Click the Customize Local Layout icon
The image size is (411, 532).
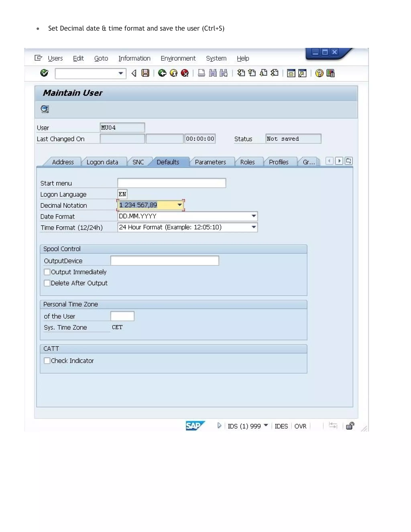[x=330, y=73]
